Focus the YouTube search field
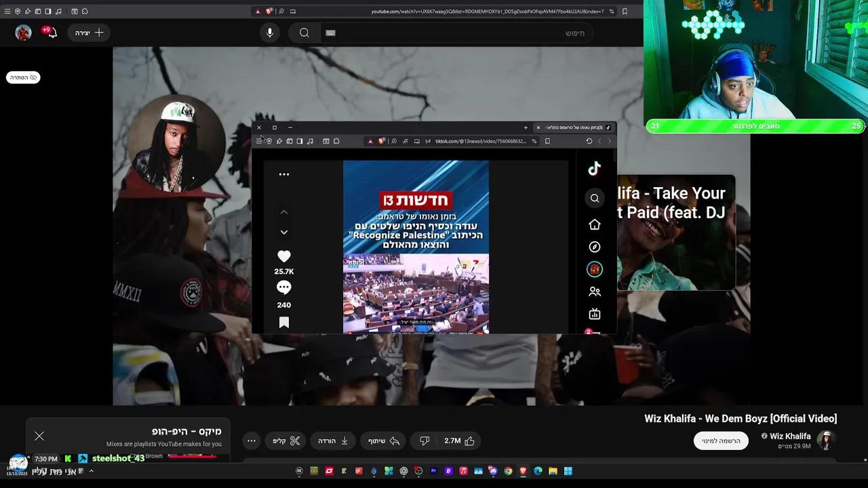 (x=456, y=33)
